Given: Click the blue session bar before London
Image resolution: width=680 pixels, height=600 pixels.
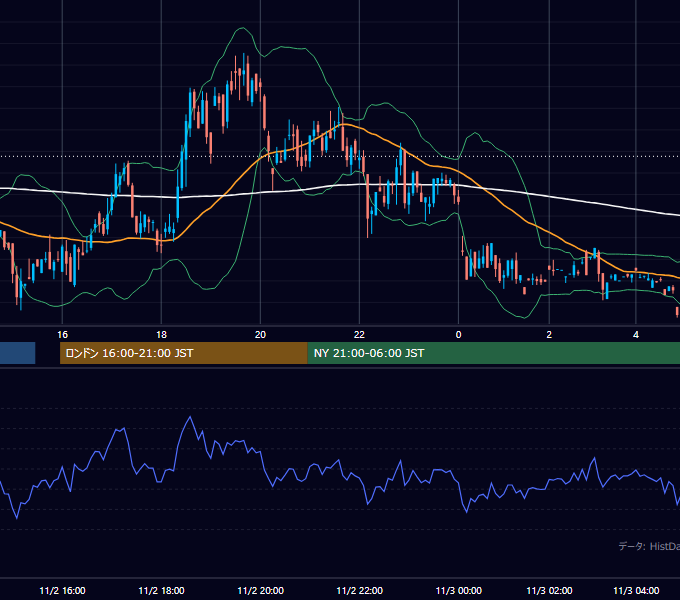Looking at the screenshot, I should (17, 353).
